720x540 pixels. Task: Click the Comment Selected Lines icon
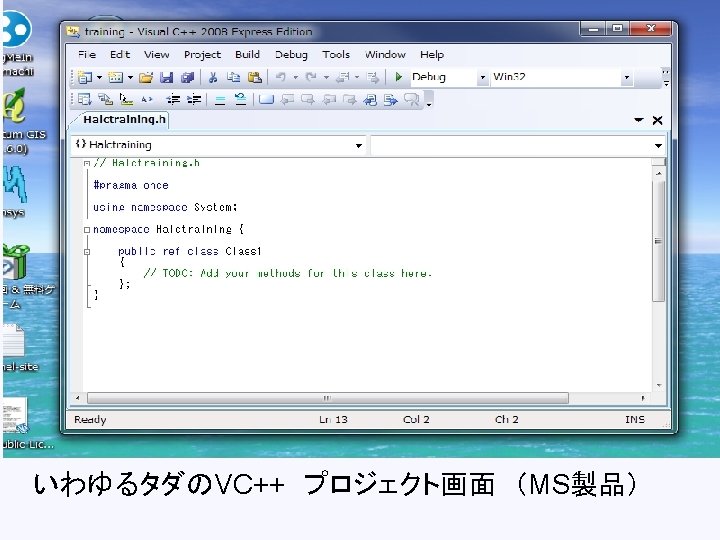220,100
